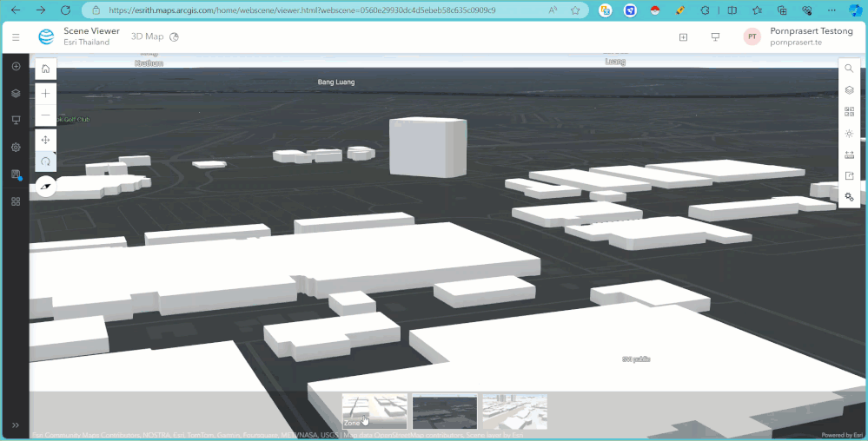Select the Pan navigation tool
This screenshot has width=868, height=441.
(x=45, y=140)
